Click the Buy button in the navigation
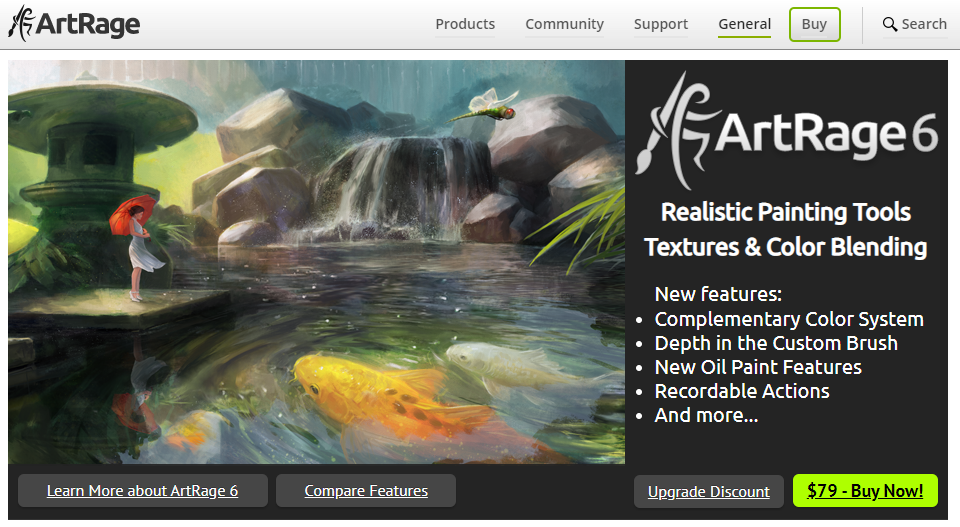Screen dimensions: 960x527 click(814, 24)
